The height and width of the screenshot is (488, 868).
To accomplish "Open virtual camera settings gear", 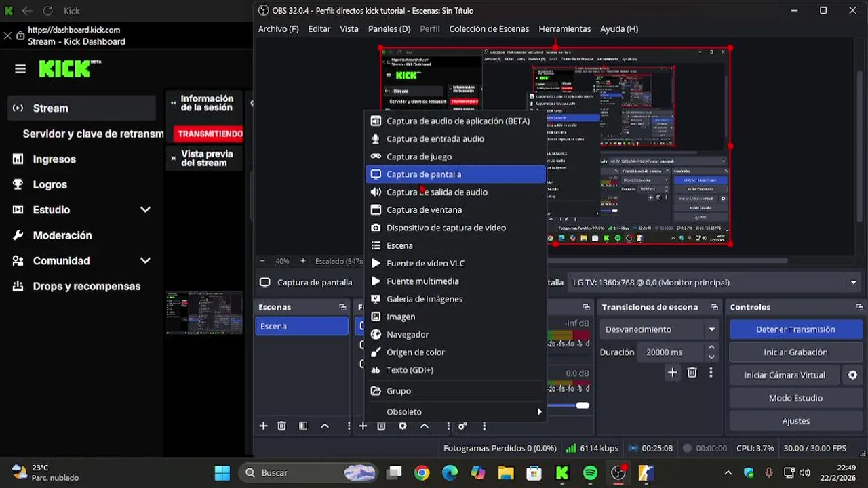I will coord(852,375).
